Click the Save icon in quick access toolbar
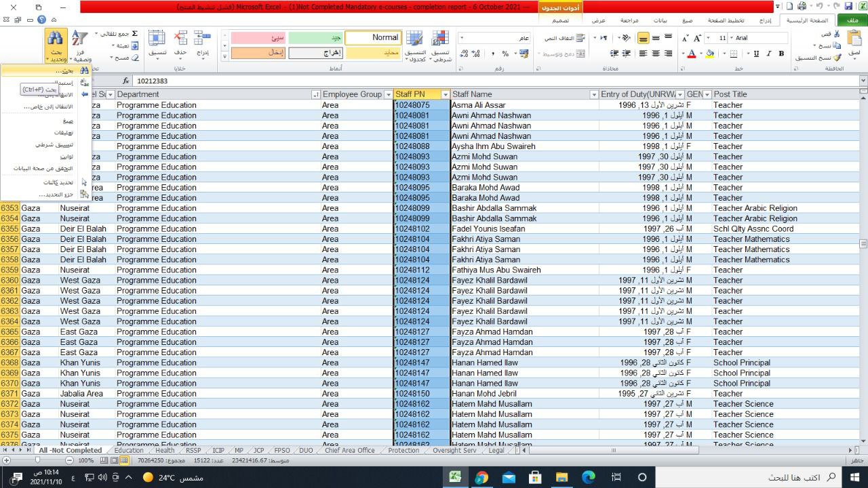868x488 pixels. 848,6
